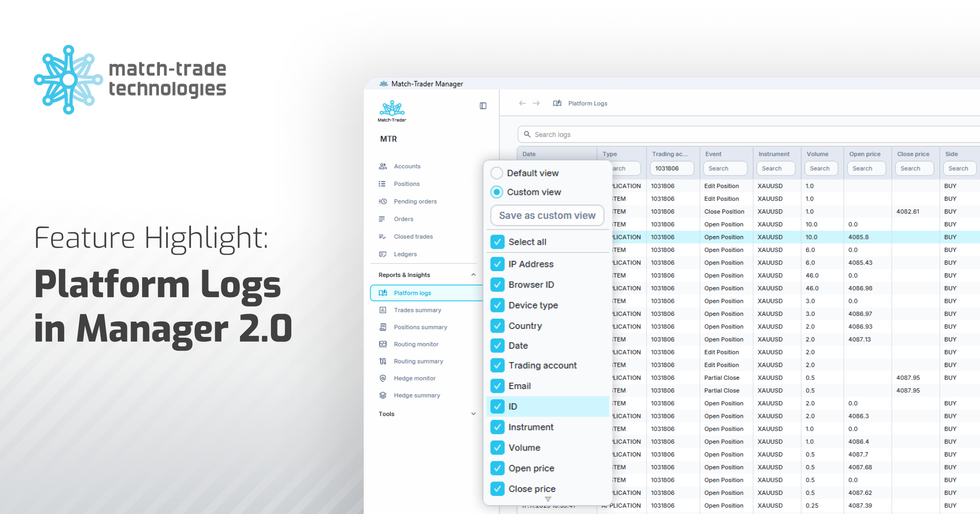
Task: Select the Default view radio button
Action: (x=497, y=173)
